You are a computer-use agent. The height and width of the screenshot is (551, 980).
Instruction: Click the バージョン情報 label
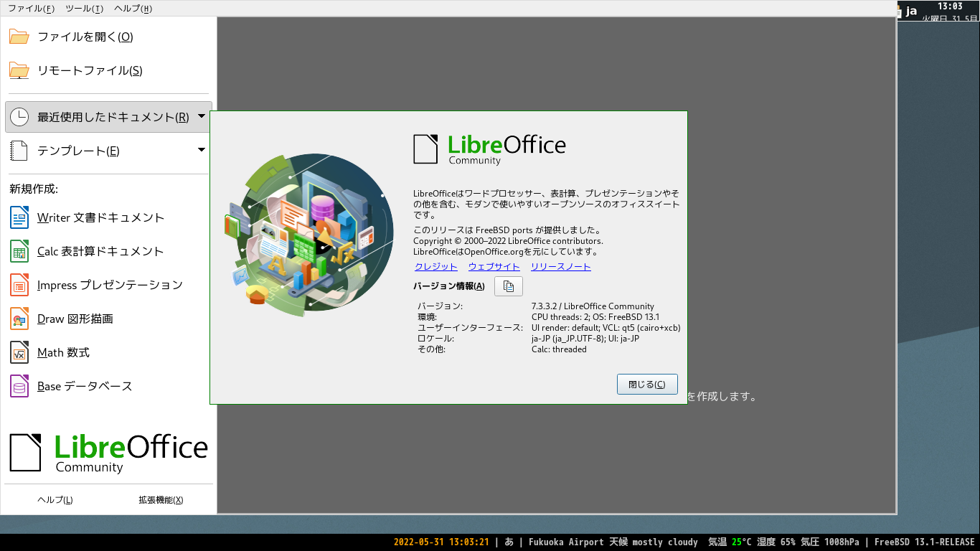click(449, 286)
